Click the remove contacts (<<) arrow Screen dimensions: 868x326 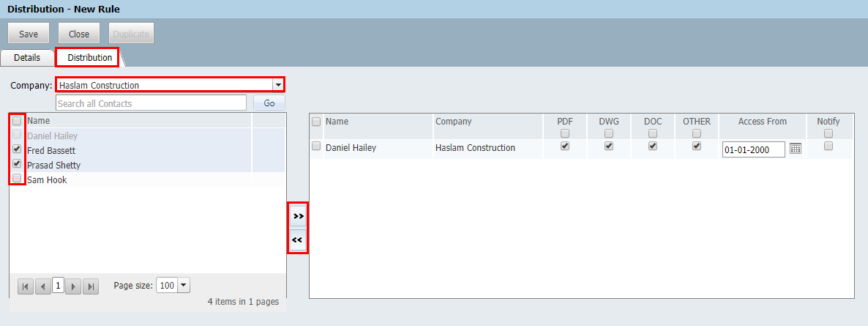pyautogui.click(x=298, y=240)
